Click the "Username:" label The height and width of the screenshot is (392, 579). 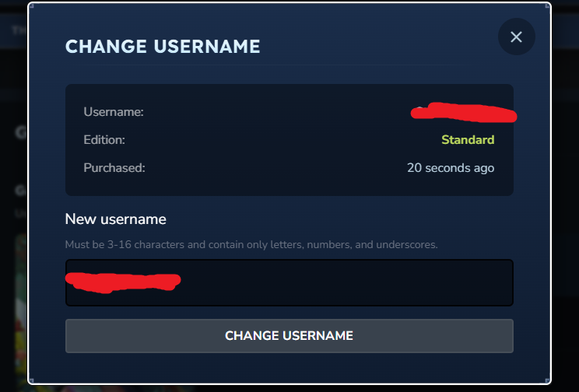(x=114, y=112)
